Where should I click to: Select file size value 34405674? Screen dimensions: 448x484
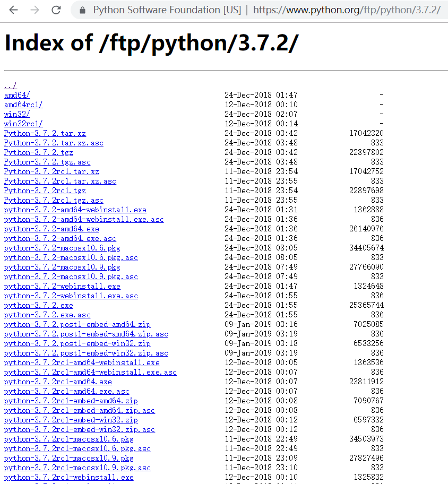click(x=366, y=248)
